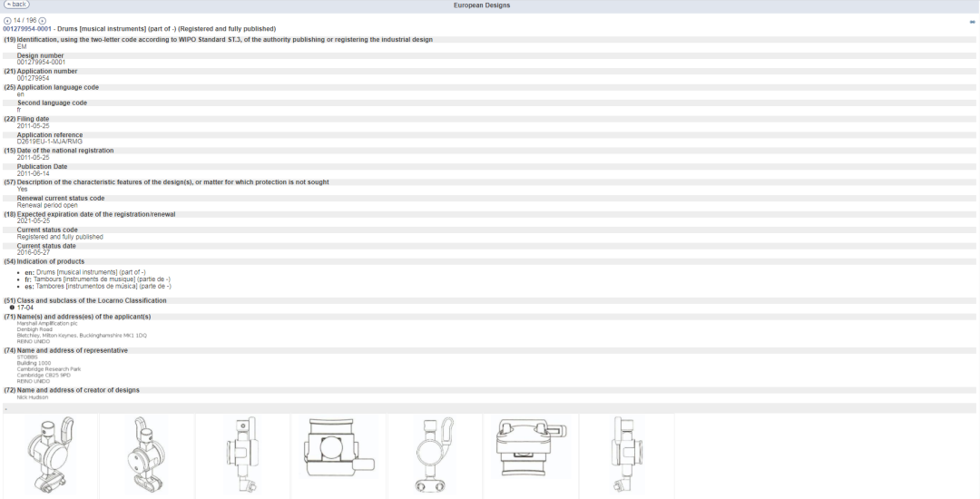Select 'Cambridge Research Park' address line
The height and width of the screenshot is (499, 980).
coord(49,369)
